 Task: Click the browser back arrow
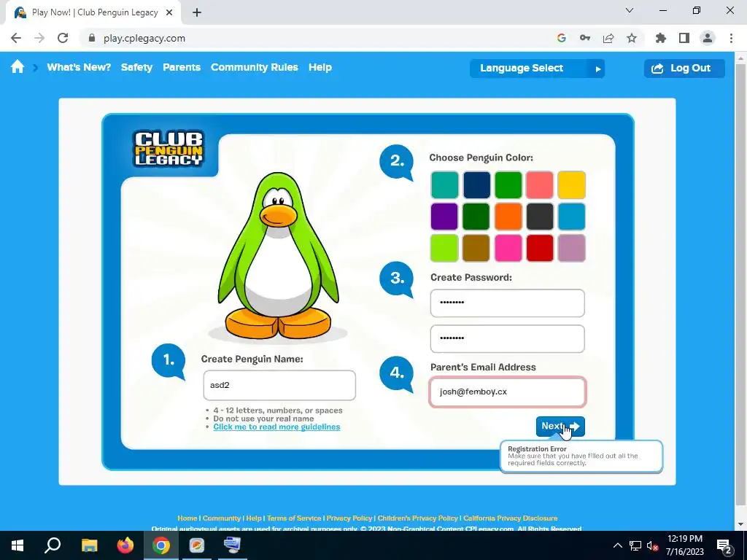[x=16, y=38]
